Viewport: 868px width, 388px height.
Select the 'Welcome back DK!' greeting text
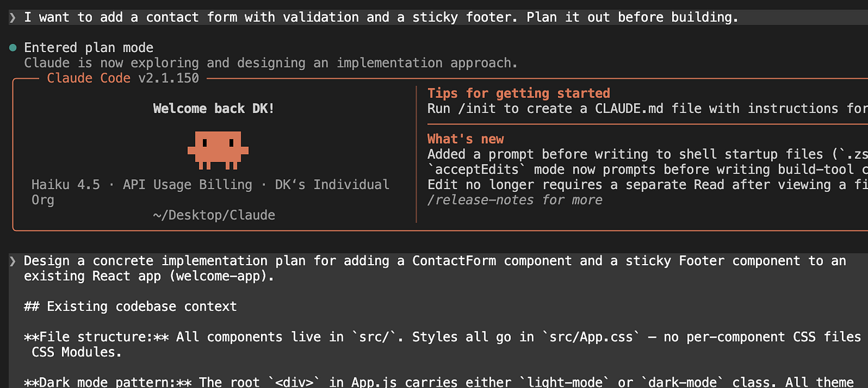pos(214,109)
